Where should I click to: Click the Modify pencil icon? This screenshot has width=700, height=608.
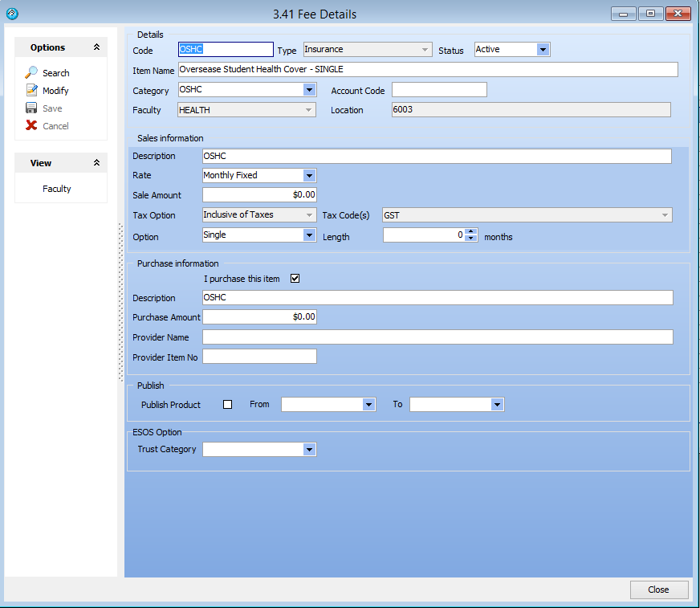tap(31, 91)
